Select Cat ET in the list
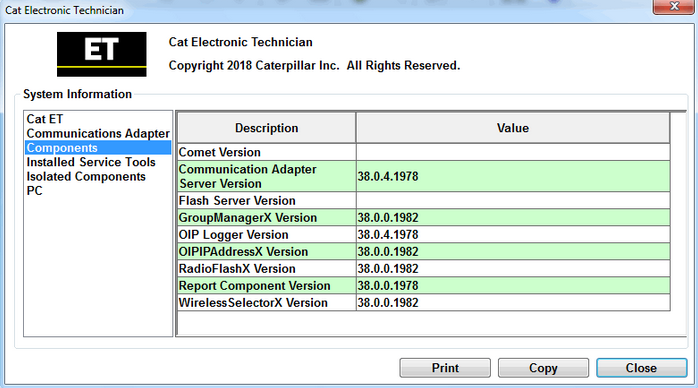 point(45,119)
